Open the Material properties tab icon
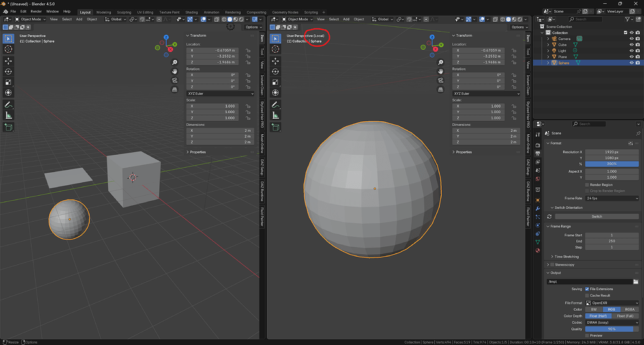 point(538,251)
